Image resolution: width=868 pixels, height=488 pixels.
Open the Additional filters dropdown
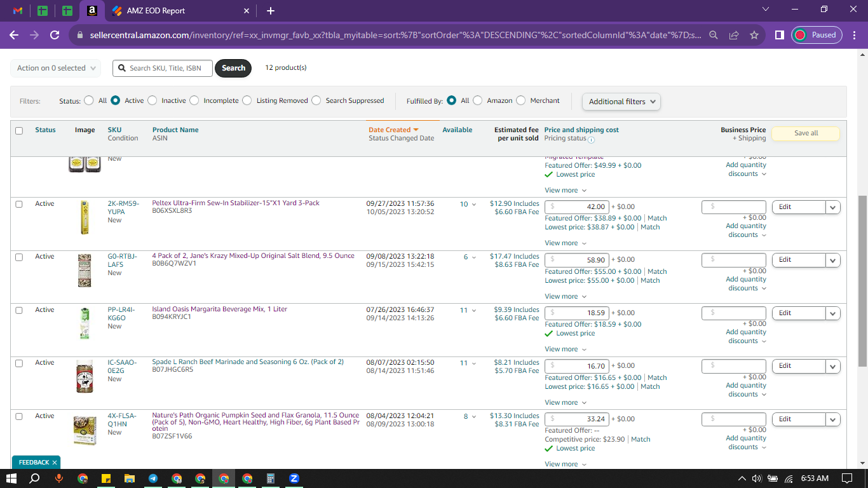click(621, 102)
